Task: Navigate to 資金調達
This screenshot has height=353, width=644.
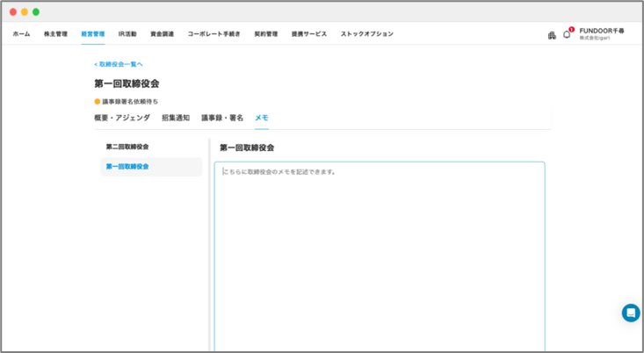Action: (162, 34)
